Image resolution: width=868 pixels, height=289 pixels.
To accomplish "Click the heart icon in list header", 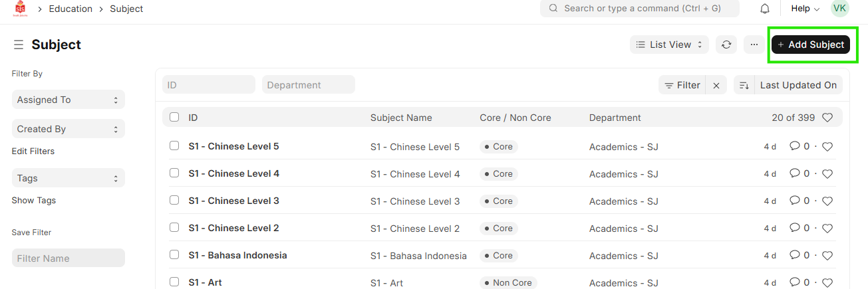I will pyautogui.click(x=827, y=118).
